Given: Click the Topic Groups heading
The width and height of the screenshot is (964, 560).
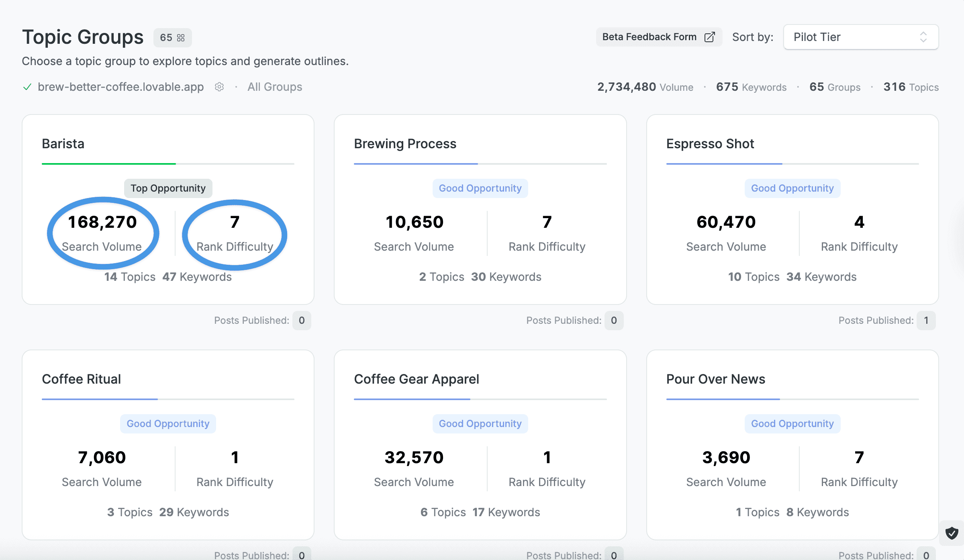Looking at the screenshot, I should click(83, 37).
